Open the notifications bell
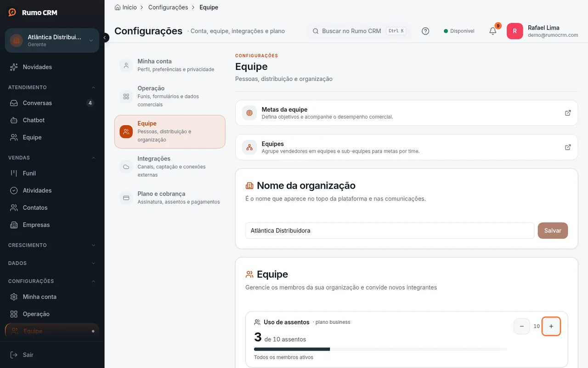 pyautogui.click(x=493, y=31)
